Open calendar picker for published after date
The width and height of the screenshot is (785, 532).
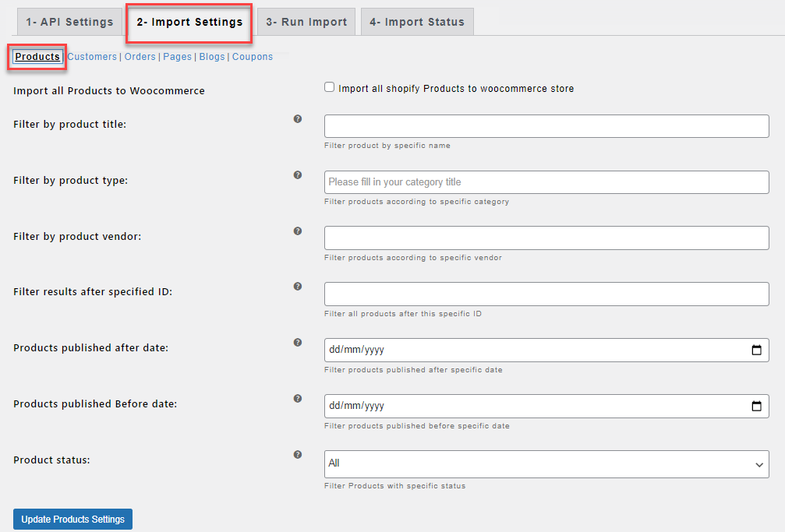click(756, 351)
